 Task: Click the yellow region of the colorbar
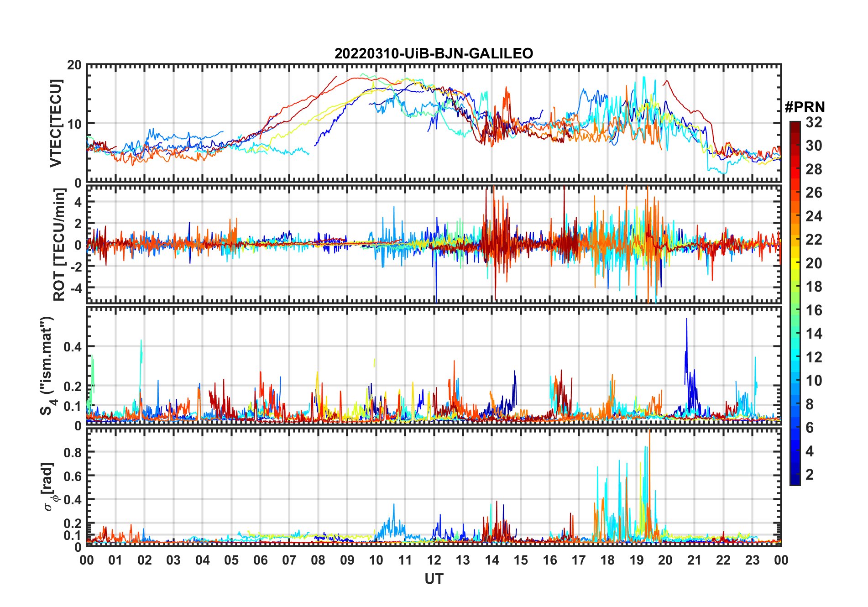795,256
